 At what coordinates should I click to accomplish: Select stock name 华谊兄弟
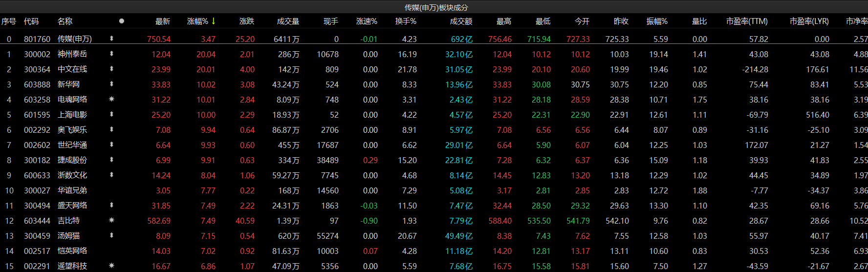tap(72, 190)
